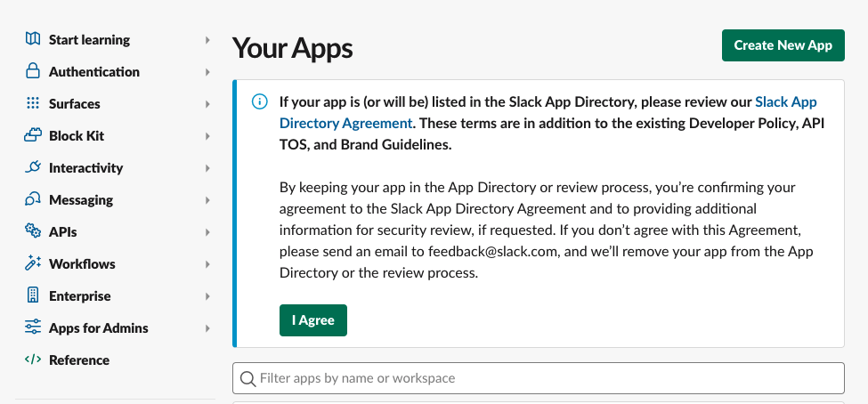The width and height of the screenshot is (868, 404).
Task: Click the Messaging speech bubble icon
Action: click(33, 199)
